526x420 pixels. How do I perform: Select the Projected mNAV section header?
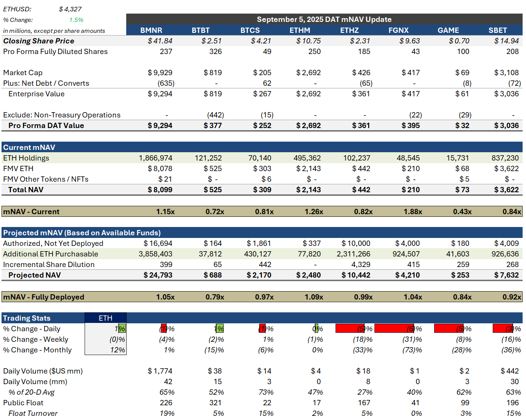[82, 233]
